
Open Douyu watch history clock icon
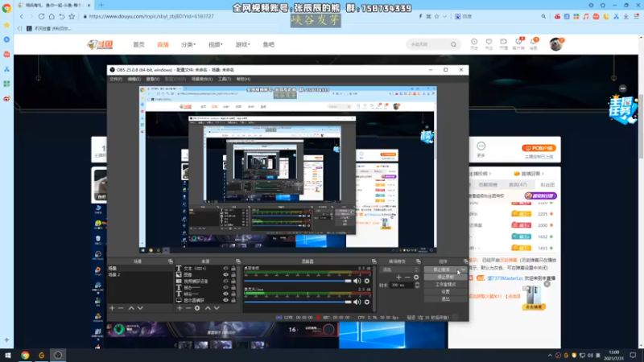pos(474,43)
